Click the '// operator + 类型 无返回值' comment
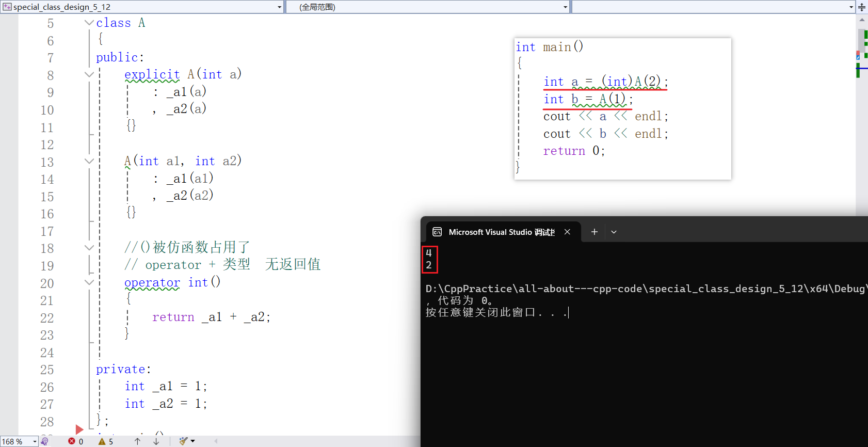The height and width of the screenshot is (447, 868). coord(222,265)
